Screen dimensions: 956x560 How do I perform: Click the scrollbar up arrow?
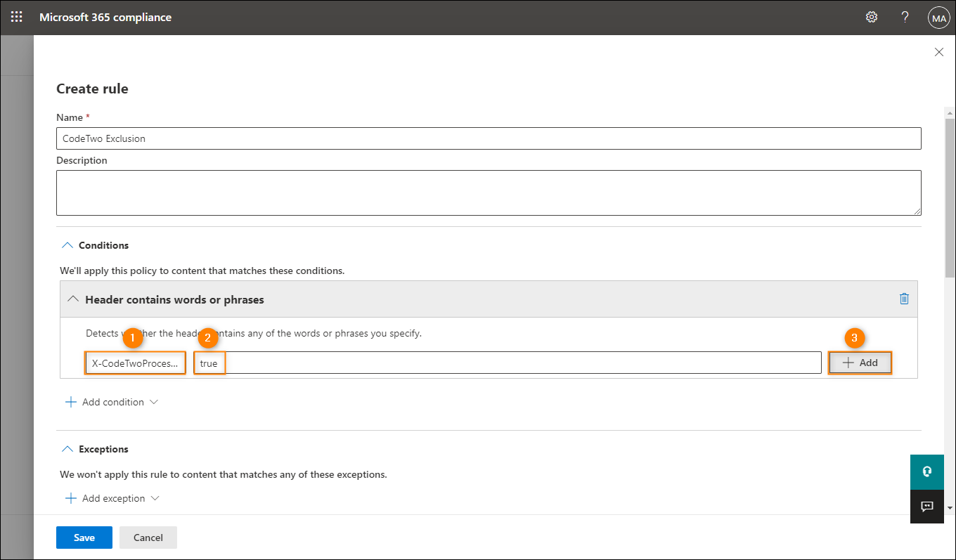pyautogui.click(x=950, y=112)
